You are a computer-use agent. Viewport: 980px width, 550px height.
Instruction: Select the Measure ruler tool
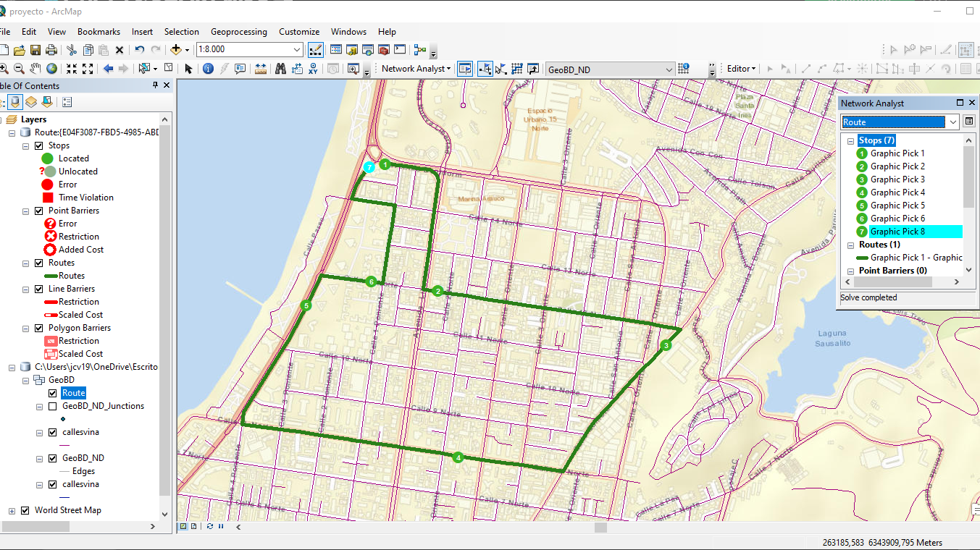point(261,69)
